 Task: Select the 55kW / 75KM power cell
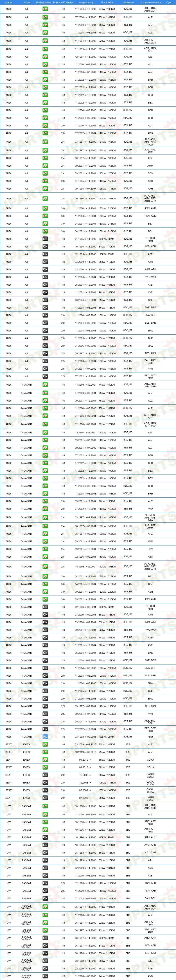click(107, 254)
